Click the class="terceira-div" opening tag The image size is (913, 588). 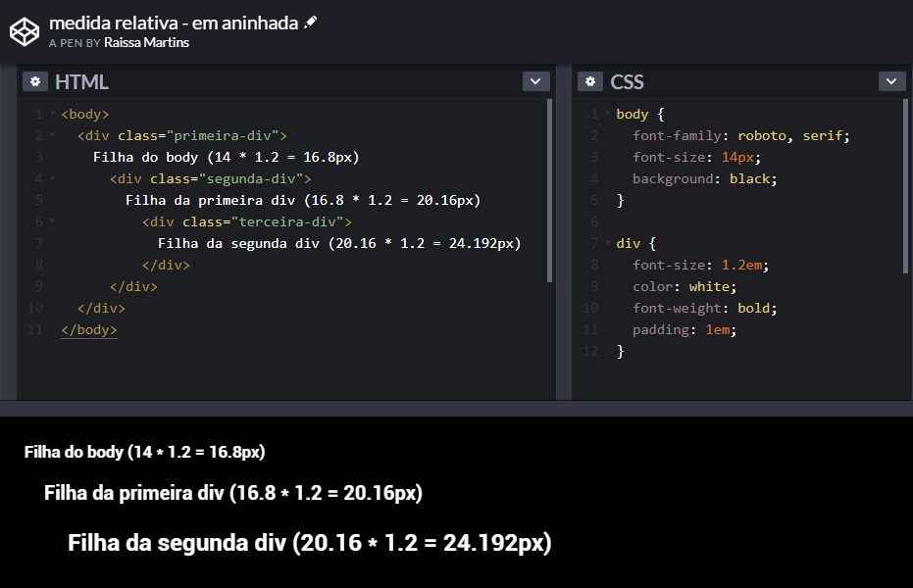[x=247, y=221]
